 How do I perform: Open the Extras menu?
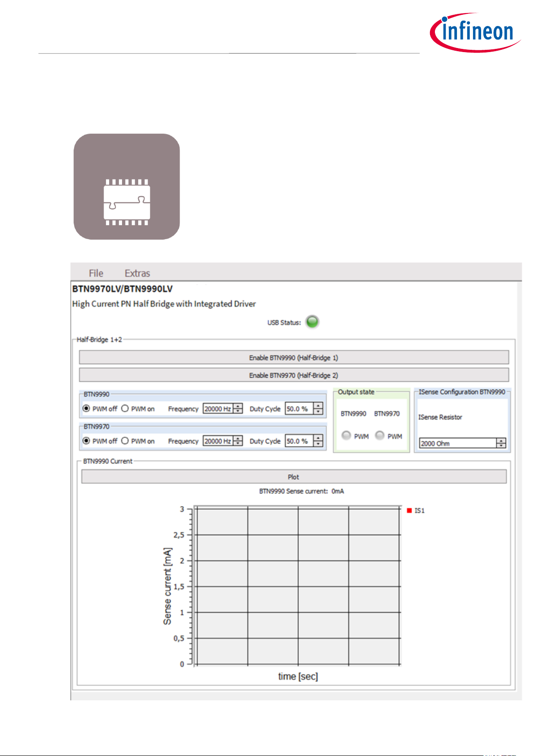(137, 273)
